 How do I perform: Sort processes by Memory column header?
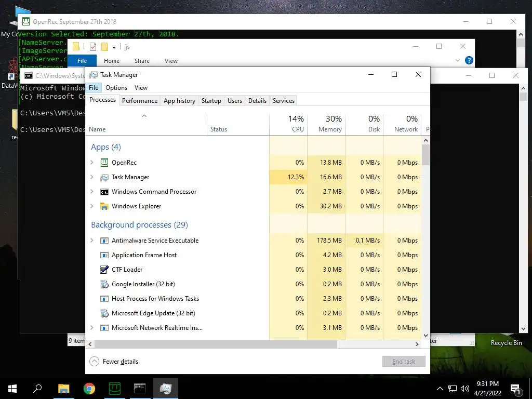(326, 124)
